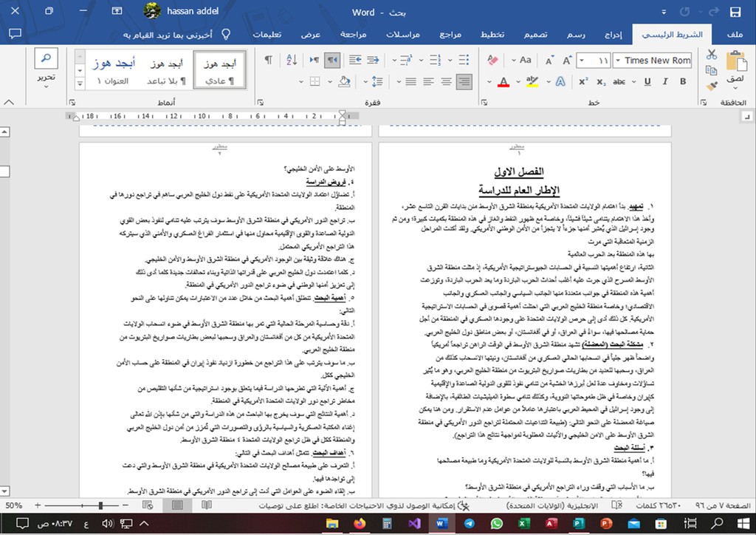Switch to the تصميم design tab
This screenshot has width=756, height=535.
click(536, 35)
